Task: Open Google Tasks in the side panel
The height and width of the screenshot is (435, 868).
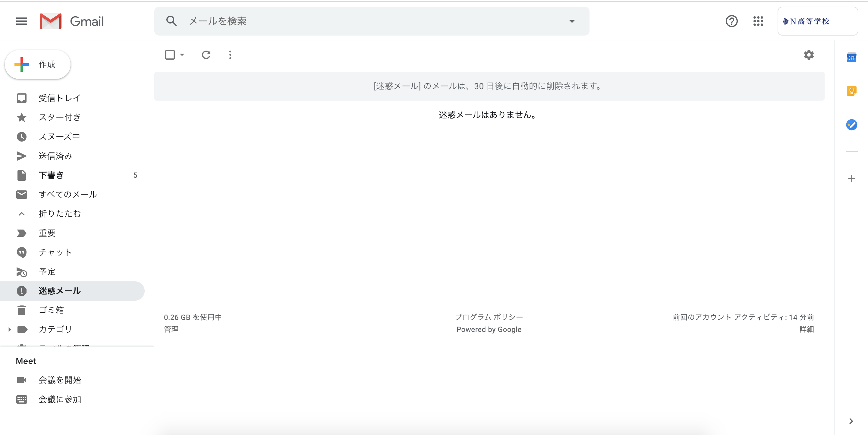Action: coord(852,125)
